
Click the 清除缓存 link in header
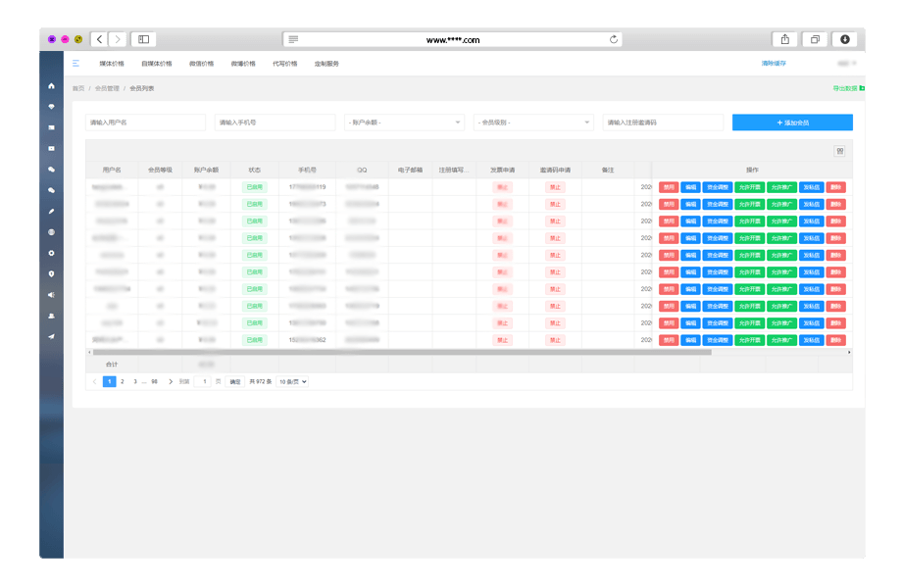click(x=774, y=63)
